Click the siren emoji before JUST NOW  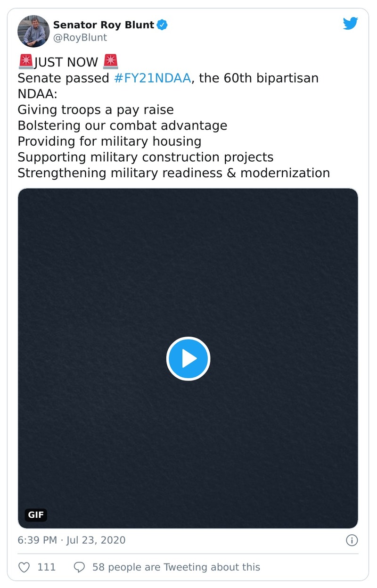click(x=25, y=62)
